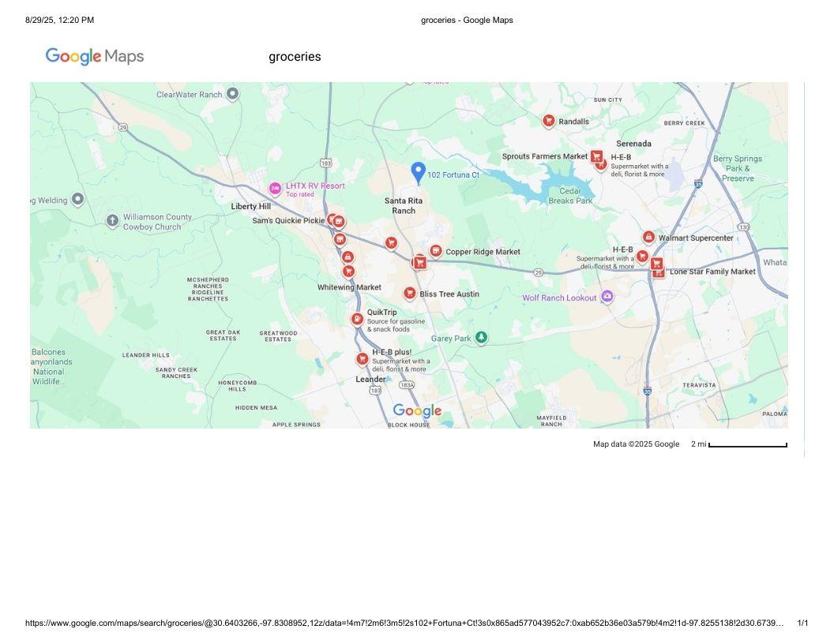Click the "Cedar Breaks Park" label
Image resolution: width=834 pixels, height=644 pixels.
coord(570,196)
